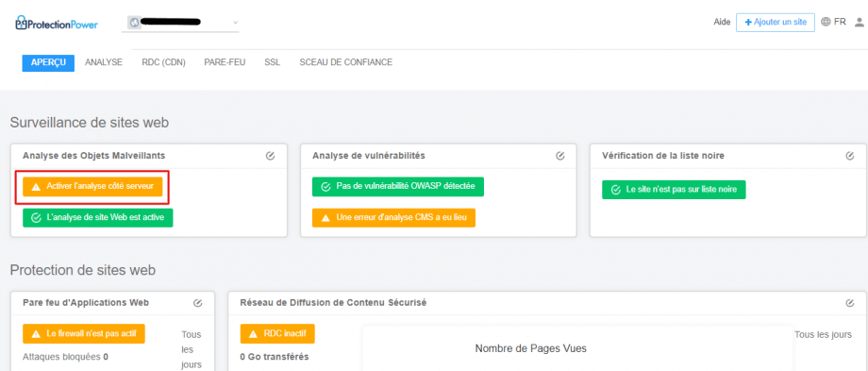Click Activer l'analyse côté serveur warning
The image size is (868, 371).
pos(92,187)
